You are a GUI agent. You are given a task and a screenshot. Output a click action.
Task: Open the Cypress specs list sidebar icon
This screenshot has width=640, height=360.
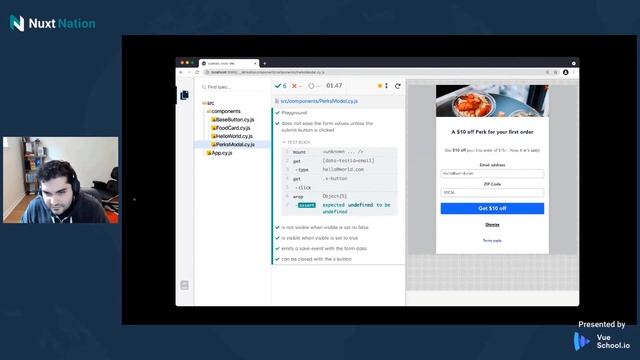(x=184, y=95)
